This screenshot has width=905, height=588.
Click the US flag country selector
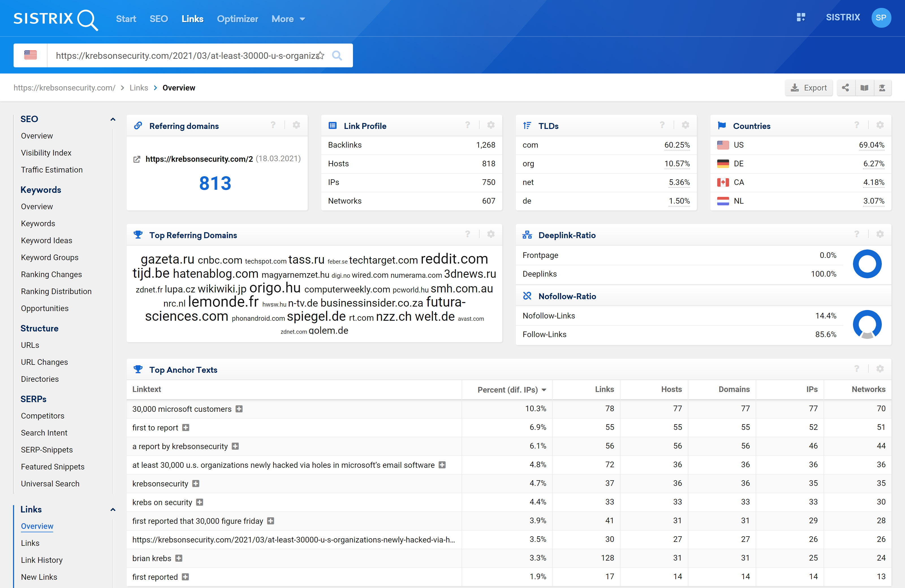click(31, 55)
